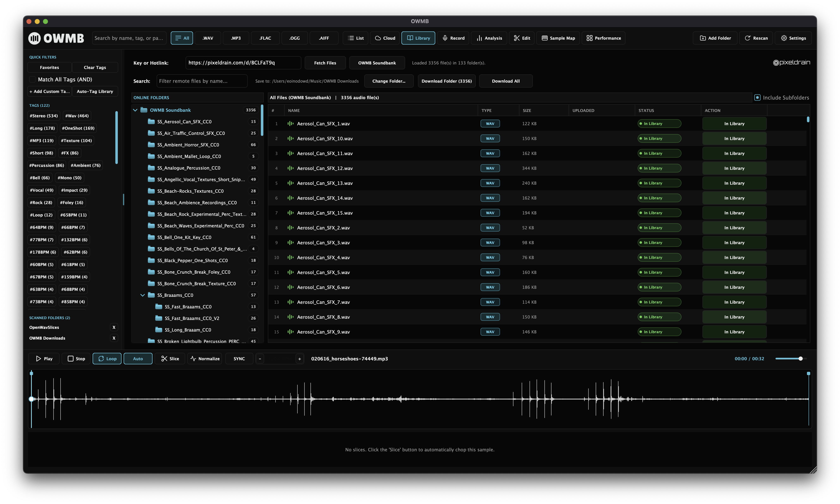The width and height of the screenshot is (840, 504).
Task: Toggle SYNC mode
Action: click(239, 359)
